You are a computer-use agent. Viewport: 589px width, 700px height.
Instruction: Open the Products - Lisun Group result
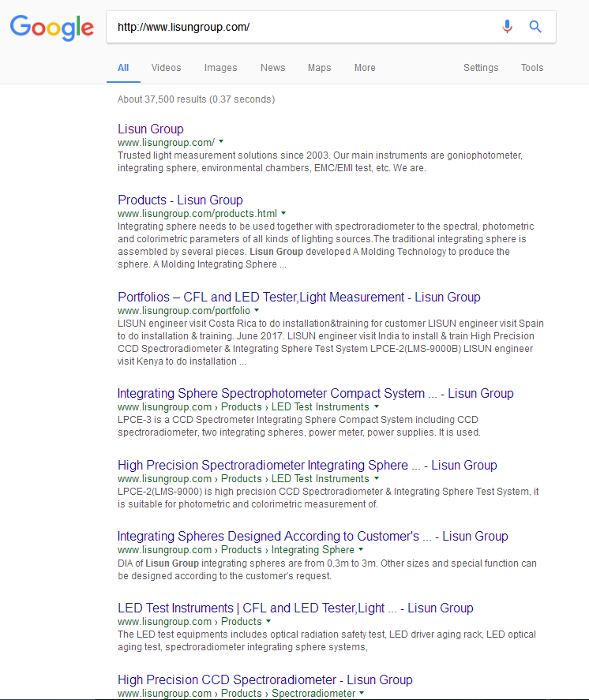pos(180,200)
